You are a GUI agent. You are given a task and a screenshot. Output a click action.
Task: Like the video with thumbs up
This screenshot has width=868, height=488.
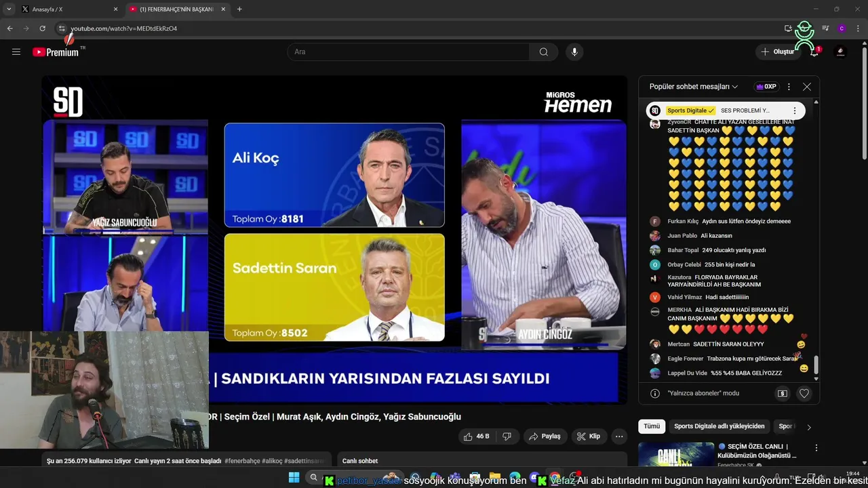(478, 436)
